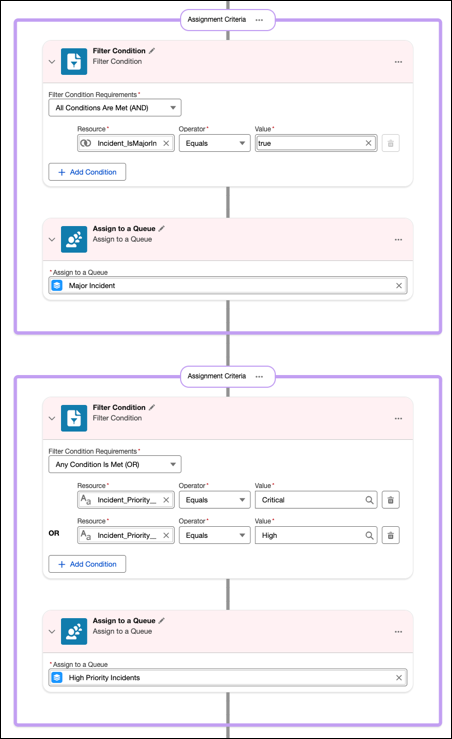Open the first Assignment Criteria options menu
The image size is (452, 739).
pyautogui.click(x=259, y=20)
